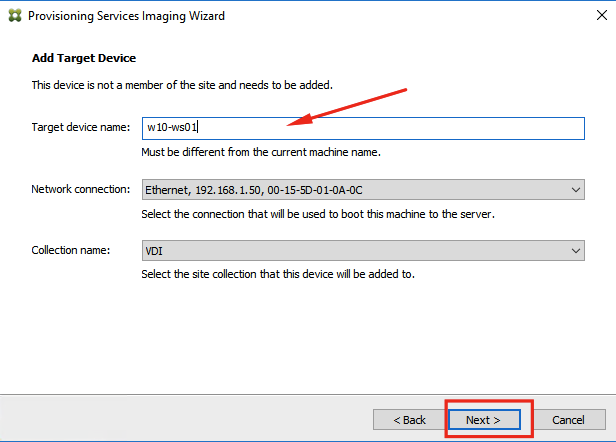
Task: Click the Provisioning Services wizard title bar icon
Action: tap(15, 16)
